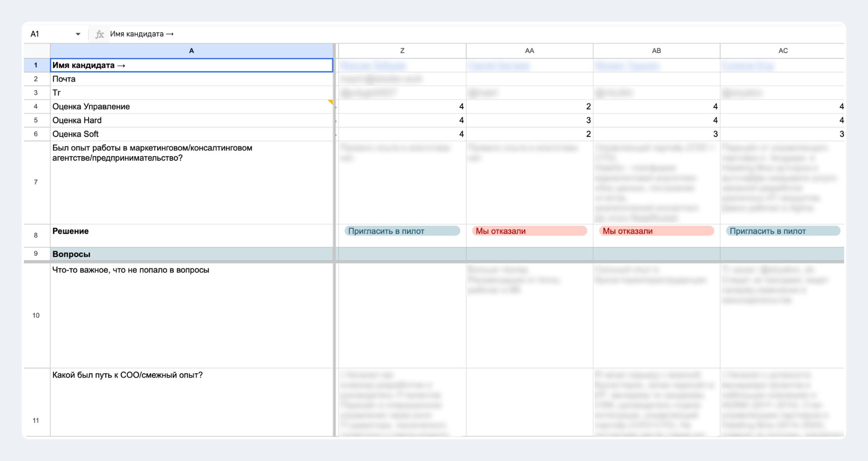
Task: Click the fx function icon
Action: point(99,34)
